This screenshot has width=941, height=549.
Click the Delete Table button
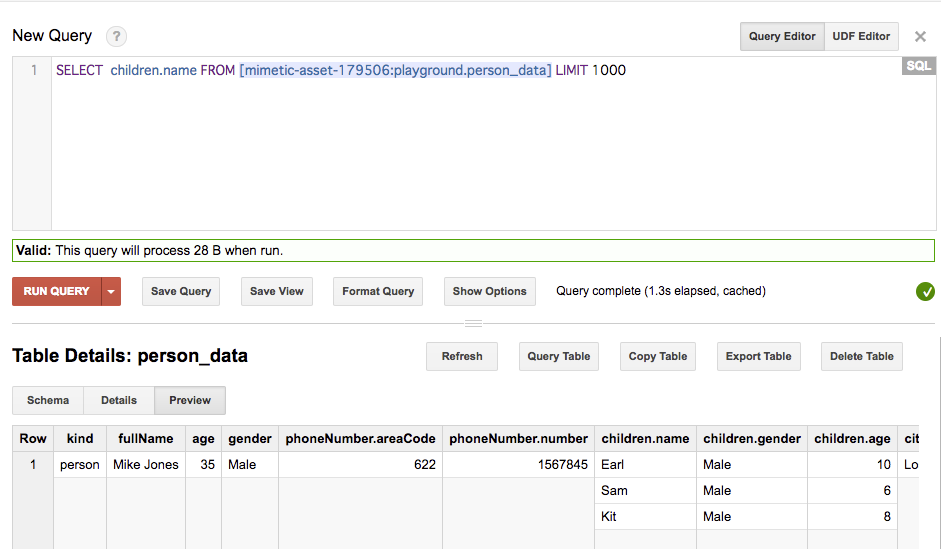861,357
